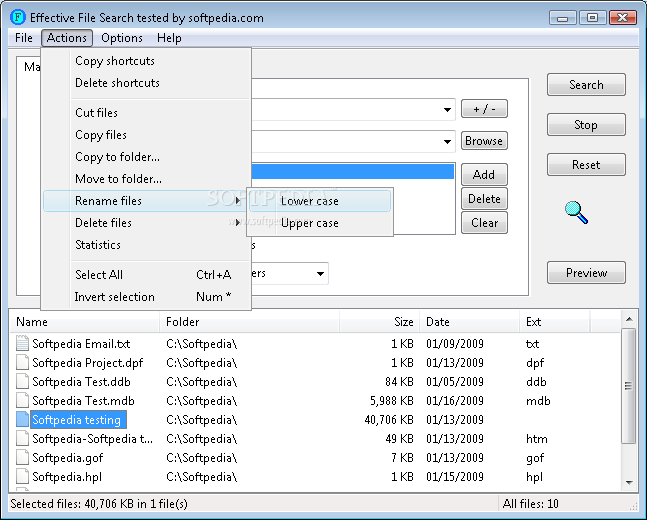Viewport: 647px width, 520px height.
Task: Click the Stop button
Action: tap(586, 125)
